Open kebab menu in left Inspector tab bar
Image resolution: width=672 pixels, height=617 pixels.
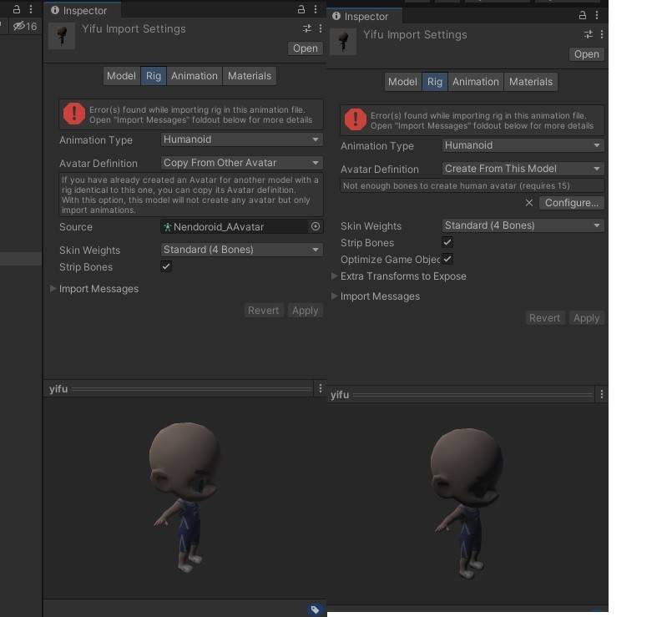coord(316,9)
